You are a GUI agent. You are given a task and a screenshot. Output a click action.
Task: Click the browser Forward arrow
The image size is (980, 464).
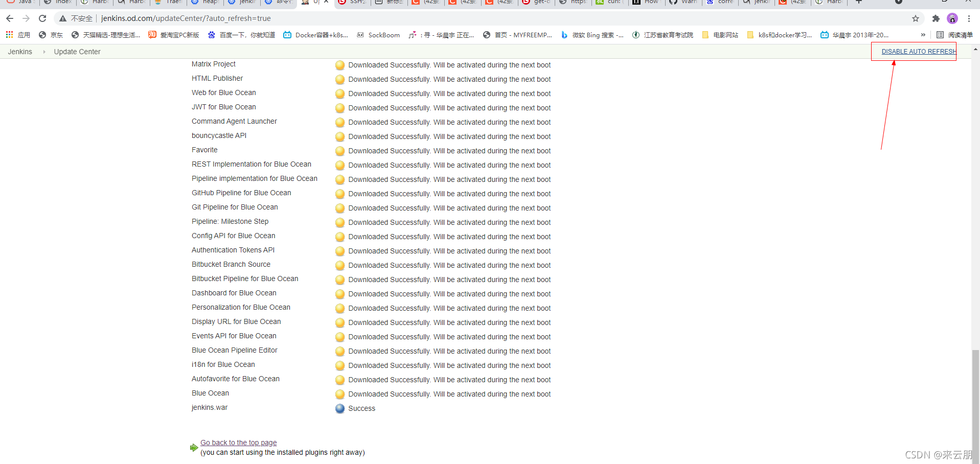point(26,18)
